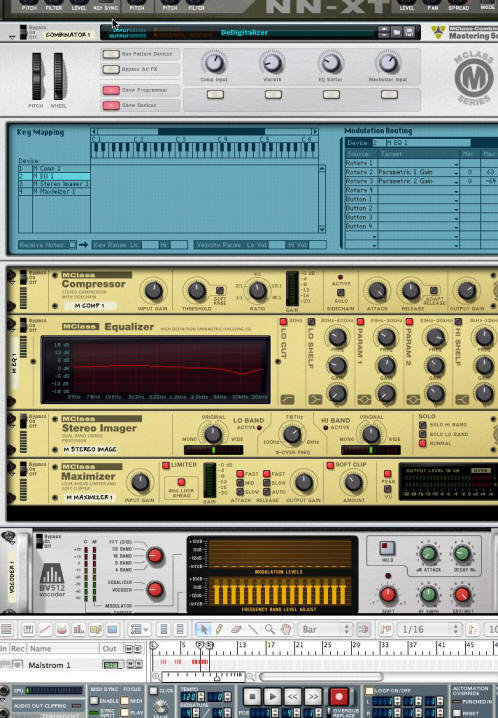Open the Rotary 2 Parametric 1 Gain target dropdown
This screenshot has height=718, width=498.
click(x=456, y=172)
